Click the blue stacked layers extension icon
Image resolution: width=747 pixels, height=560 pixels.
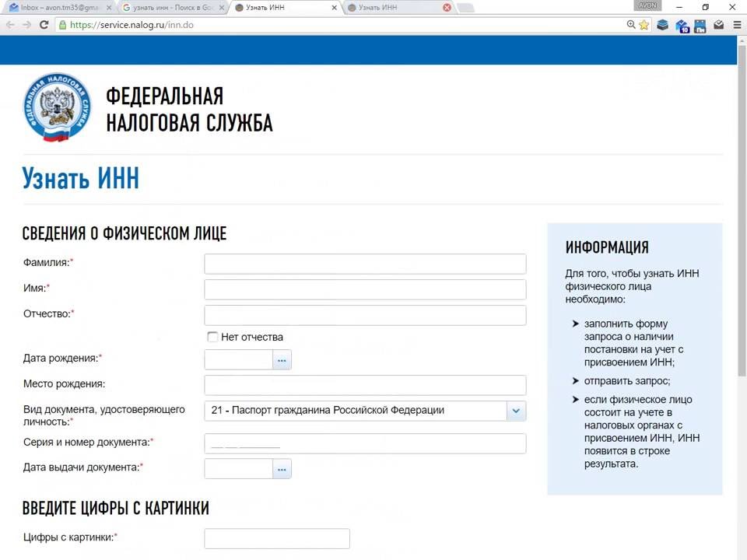663,25
